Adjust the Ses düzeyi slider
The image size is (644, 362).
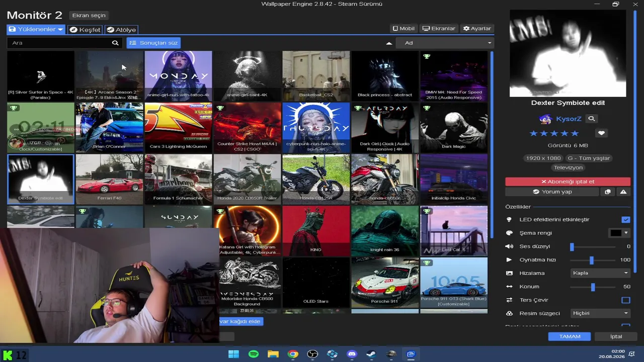593,247
